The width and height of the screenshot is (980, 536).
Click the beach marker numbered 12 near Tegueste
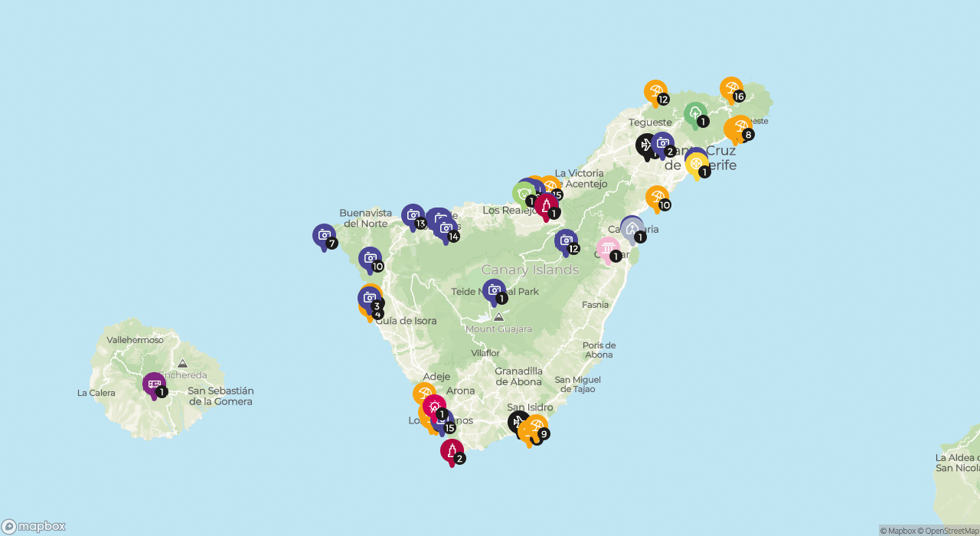click(x=655, y=92)
